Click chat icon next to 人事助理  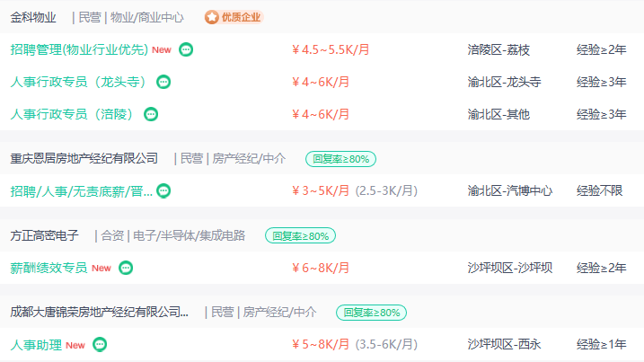click(100, 344)
